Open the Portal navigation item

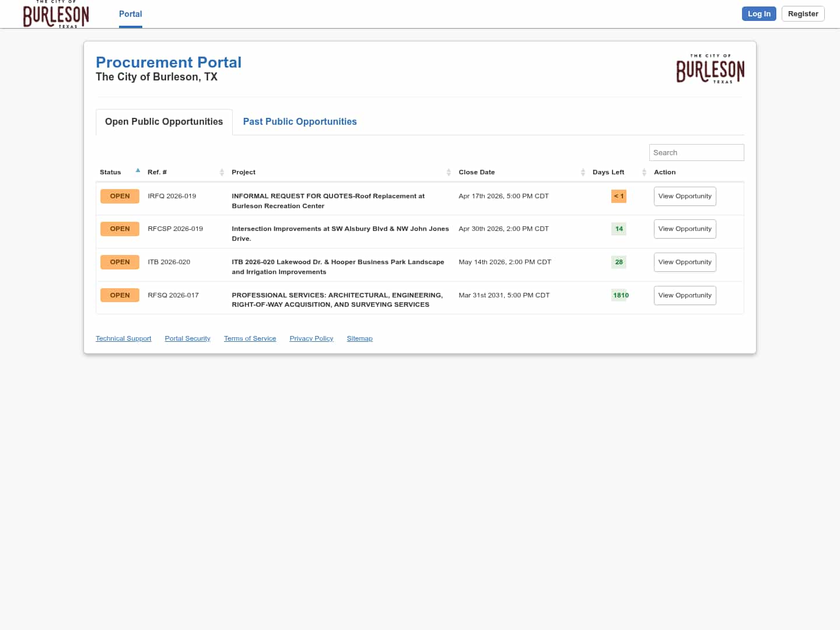130,14
